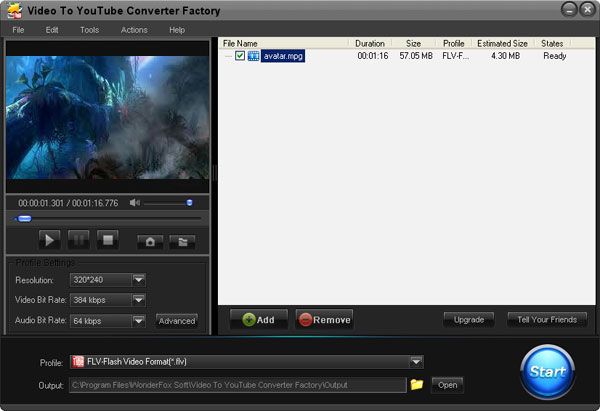Expand the Profile format dropdown
Viewport: 600px width, 411px height.
[x=416, y=362]
